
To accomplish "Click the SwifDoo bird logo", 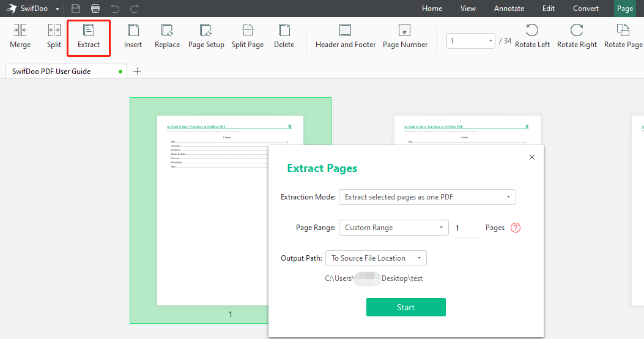I will (12, 8).
